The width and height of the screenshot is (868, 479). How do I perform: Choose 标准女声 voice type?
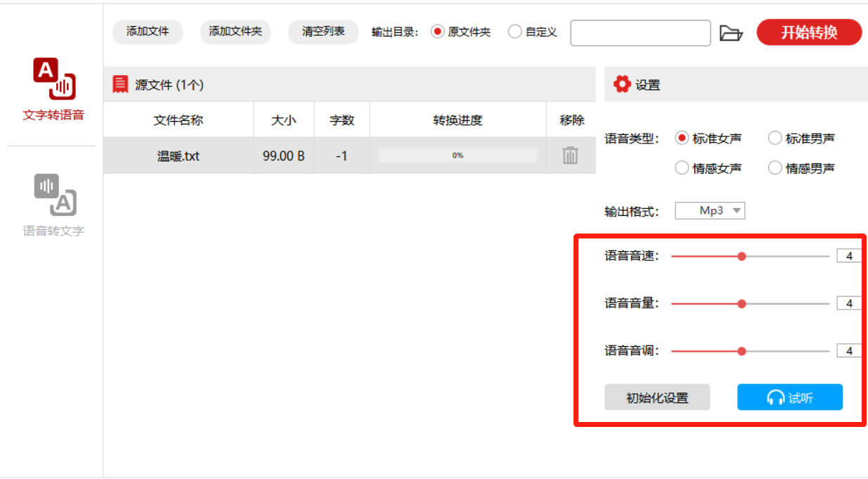click(x=708, y=139)
